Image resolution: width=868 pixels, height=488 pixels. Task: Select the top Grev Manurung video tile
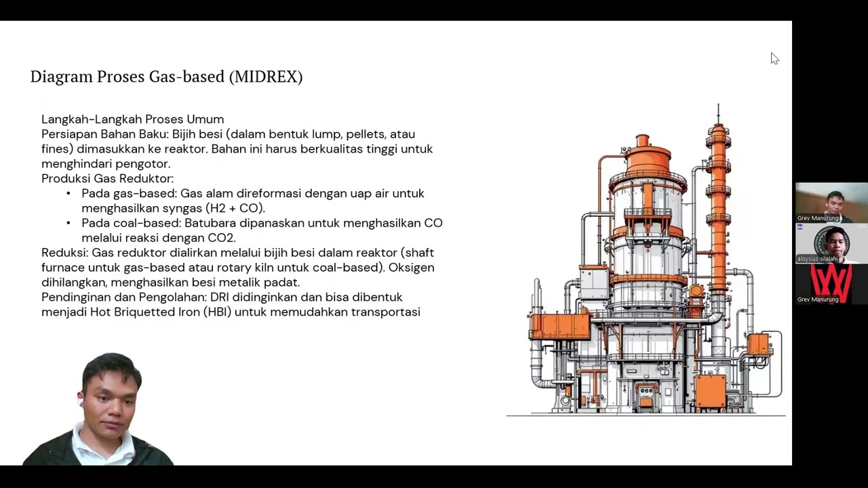pos(831,203)
